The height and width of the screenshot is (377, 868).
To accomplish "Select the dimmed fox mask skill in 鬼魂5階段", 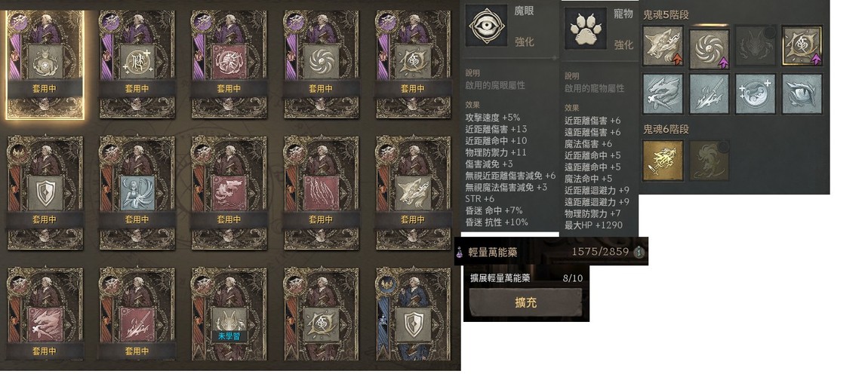I will point(756,46).
